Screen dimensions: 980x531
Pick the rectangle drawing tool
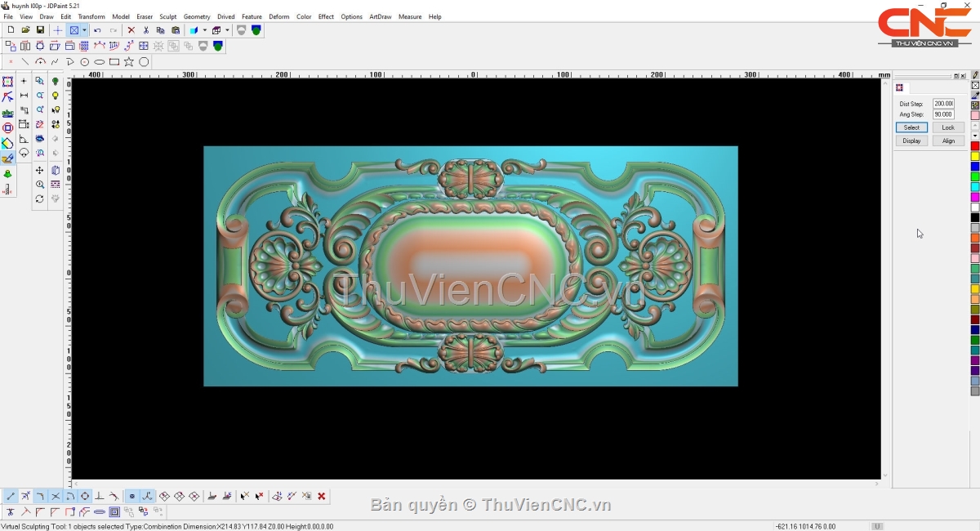pos(114,62)
